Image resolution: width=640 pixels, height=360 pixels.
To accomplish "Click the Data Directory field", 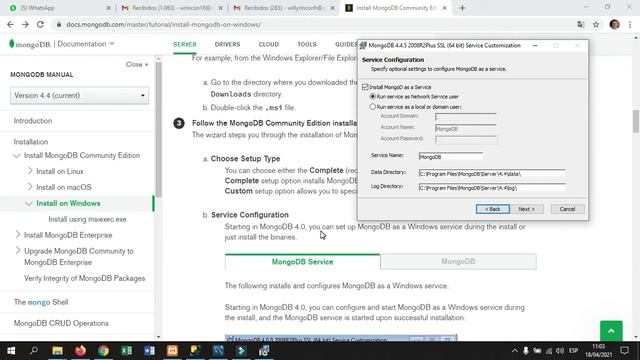I will 492,174.
